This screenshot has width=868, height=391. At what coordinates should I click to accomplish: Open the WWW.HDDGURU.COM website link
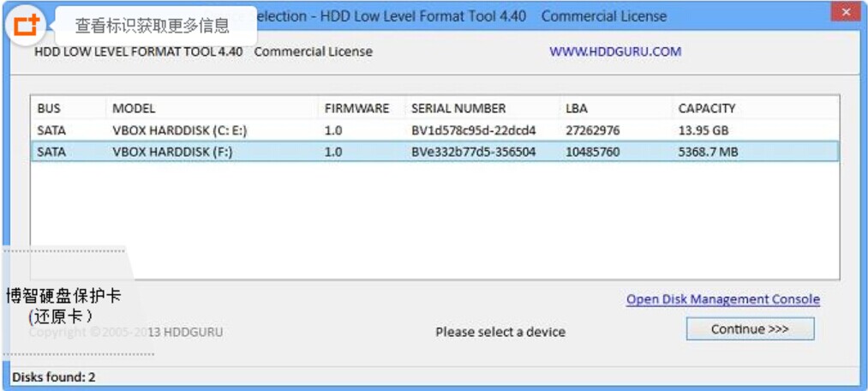(615, 52)
